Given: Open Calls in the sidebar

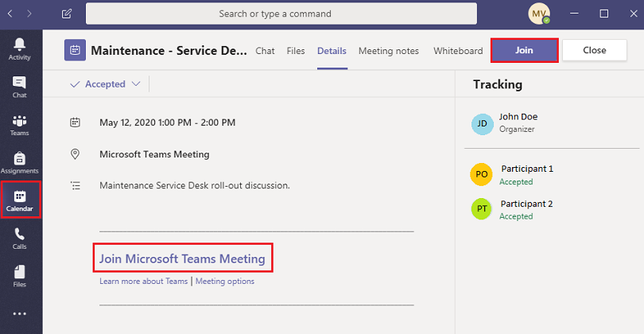Looking at the screenshot, I should coord(20,239).
